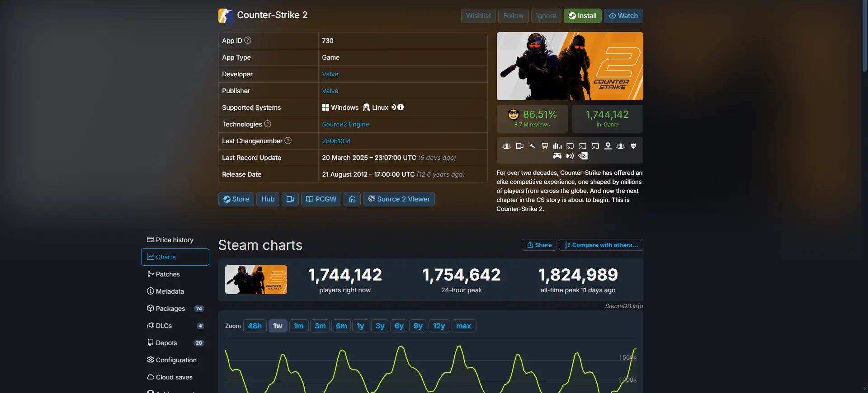Click the Steam Deck compatibility icon
The height and width of the screenshot is (393, 868).
coord(394,107)
